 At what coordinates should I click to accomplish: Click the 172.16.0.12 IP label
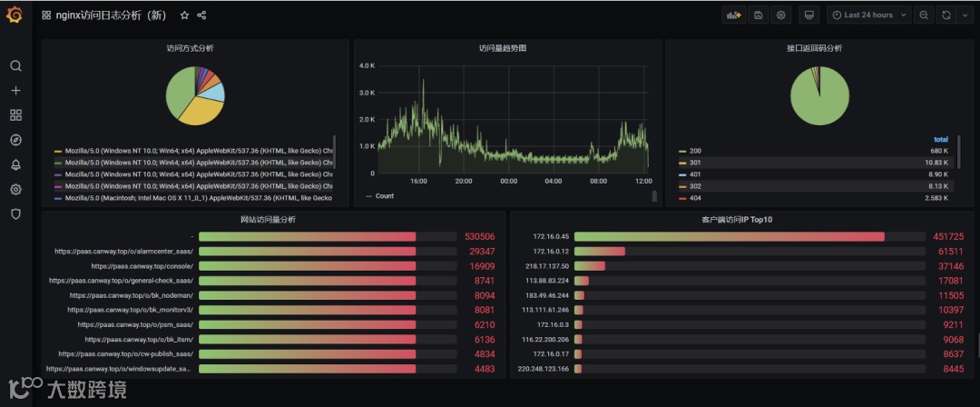tap(551, 251)
